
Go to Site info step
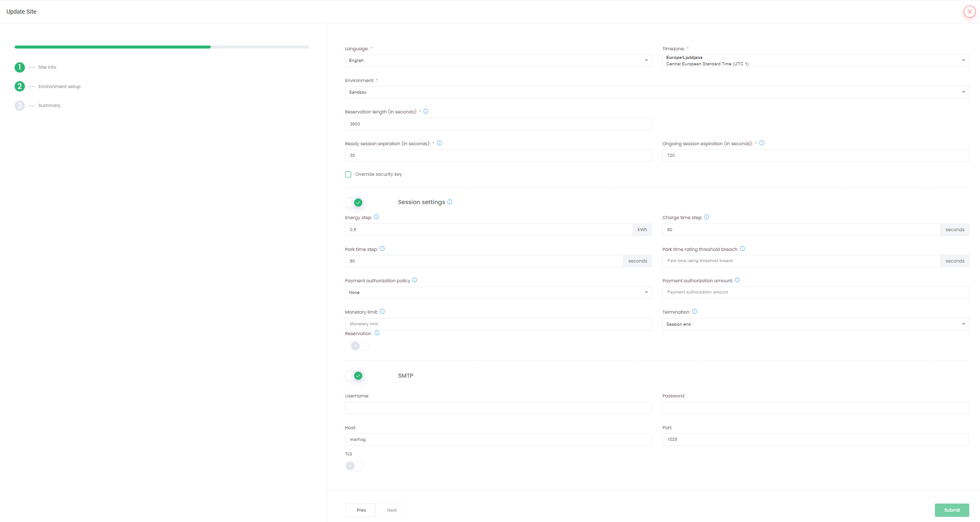(47, 67)
